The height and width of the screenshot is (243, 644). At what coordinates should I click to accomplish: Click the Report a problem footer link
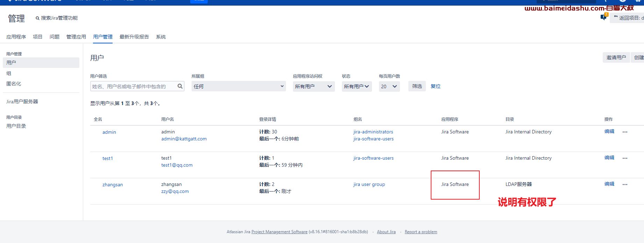click(x=421, y=232)
